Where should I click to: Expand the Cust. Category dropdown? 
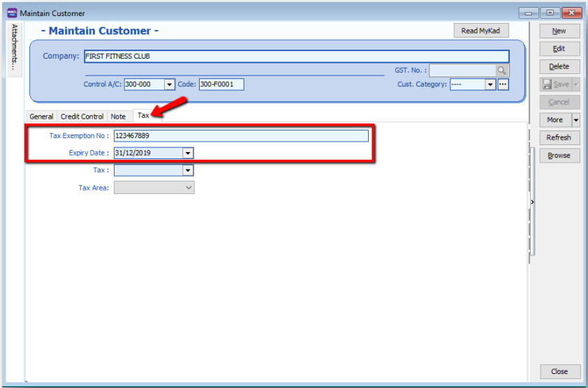pos(490,84)
